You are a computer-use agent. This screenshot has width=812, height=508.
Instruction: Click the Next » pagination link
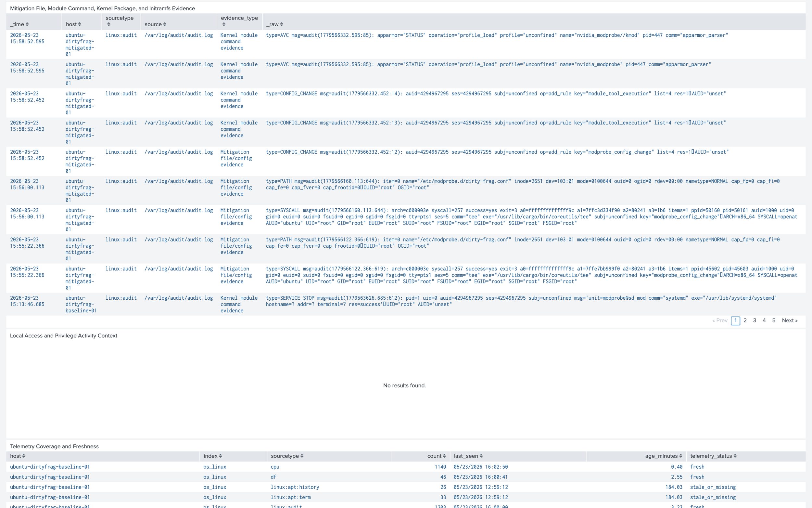point(790,320)
